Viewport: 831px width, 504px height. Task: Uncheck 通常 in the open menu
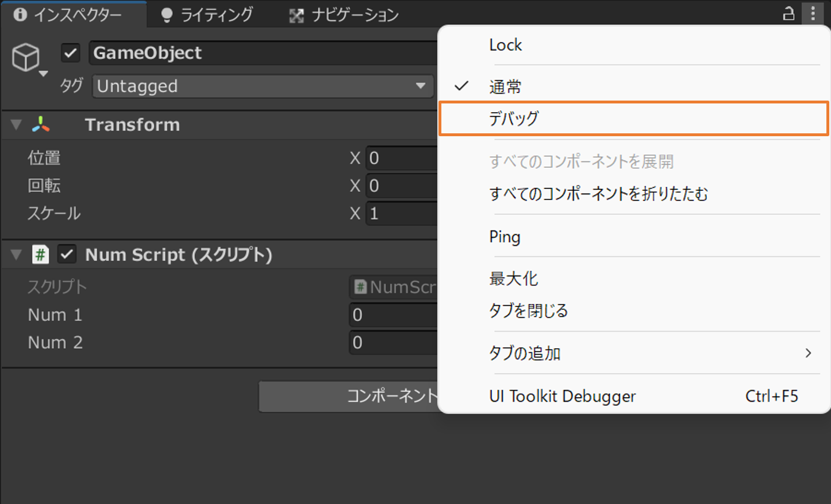coord(505,86)
